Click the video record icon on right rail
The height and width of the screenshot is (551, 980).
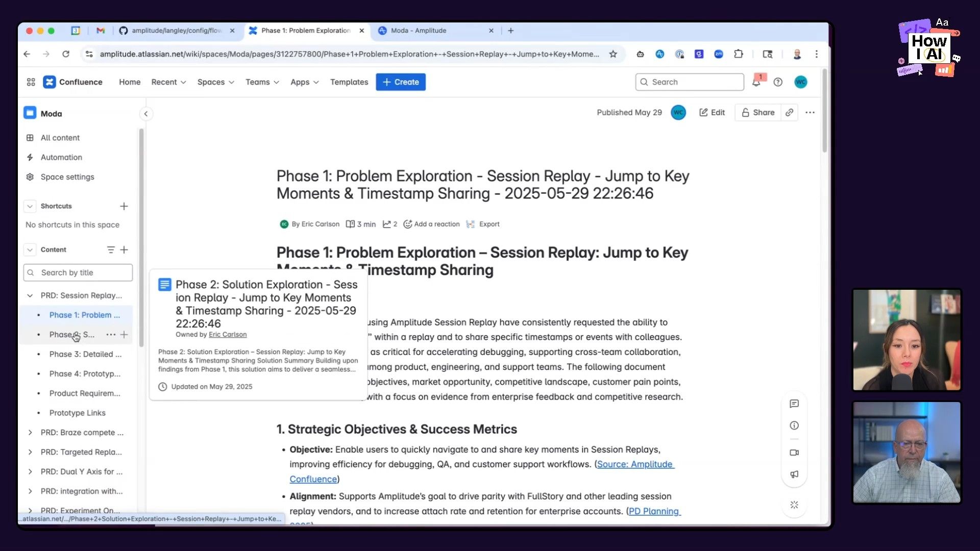(x=794, y=453)
